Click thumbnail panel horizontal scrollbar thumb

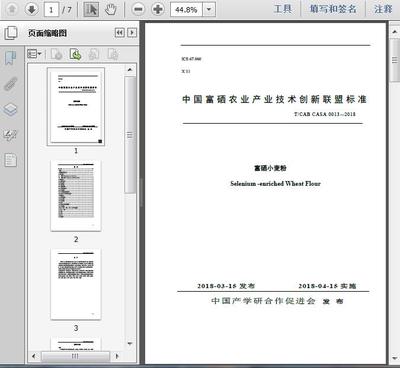75,356
